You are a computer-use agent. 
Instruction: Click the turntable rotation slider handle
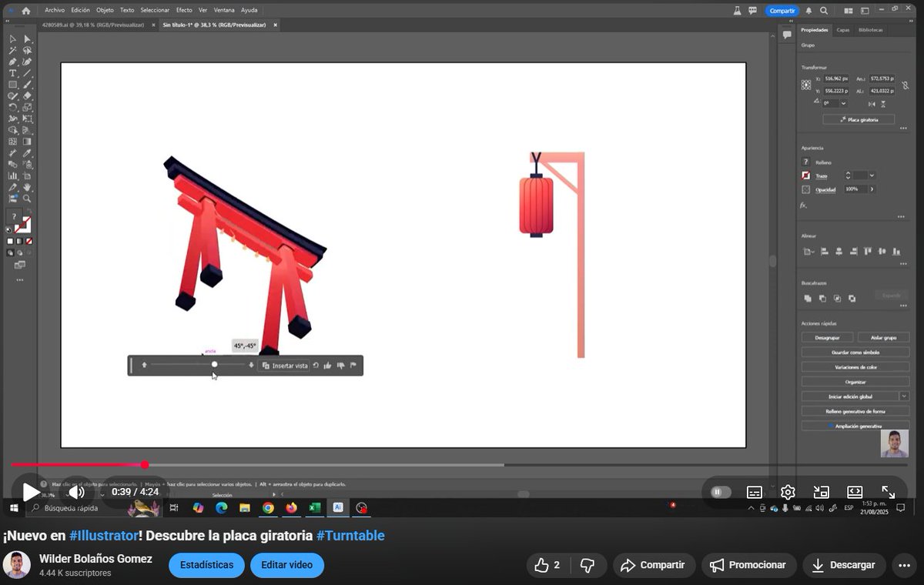click(x=214, y=364)
